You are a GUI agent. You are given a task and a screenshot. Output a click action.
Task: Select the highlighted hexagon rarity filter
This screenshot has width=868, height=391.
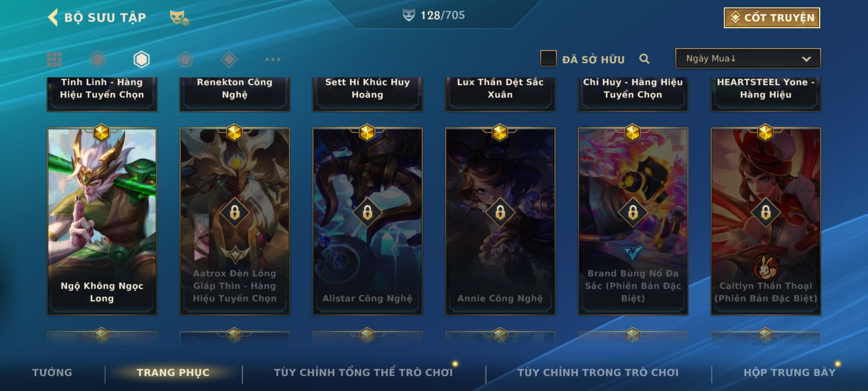click(x=141, y=59)
